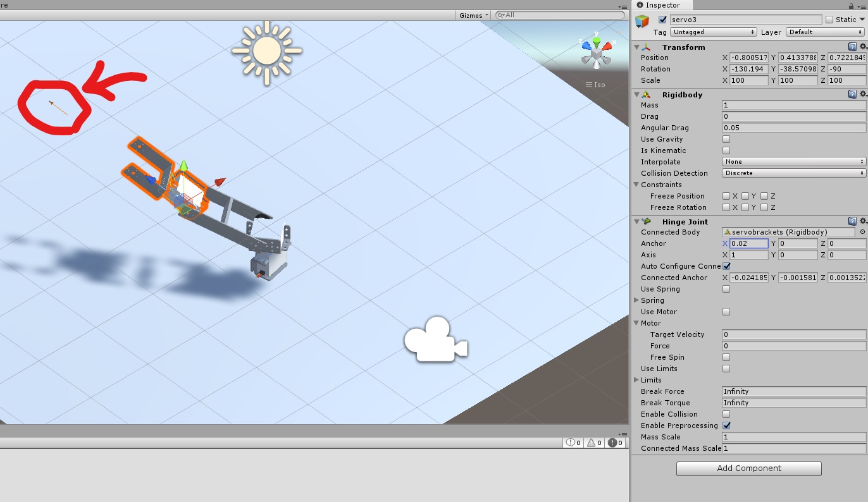This screenshot has width=868, height=502.
Task: Click the Add Component button
Action: pyautogui.click(x=748, y=468)
